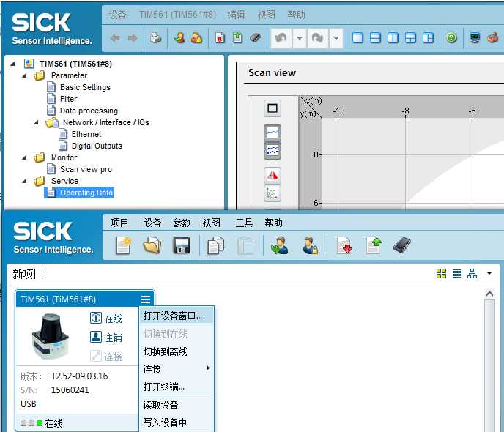Click the 注销 logout button on device tile

click(x=106, y=338)
